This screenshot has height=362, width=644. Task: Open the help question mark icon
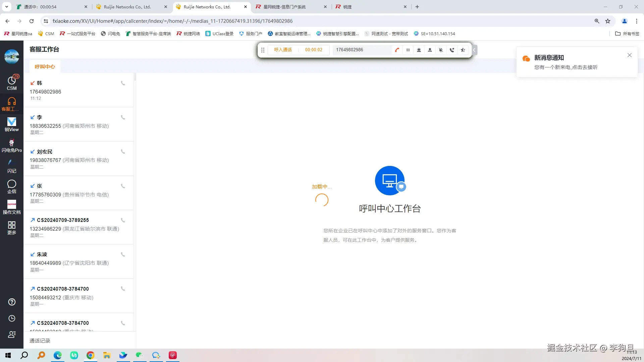[x=12, y=302]
